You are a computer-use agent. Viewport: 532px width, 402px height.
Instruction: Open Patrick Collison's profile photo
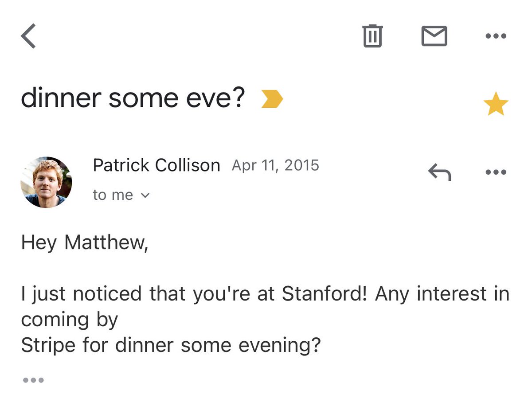click(x=46, y=182)
